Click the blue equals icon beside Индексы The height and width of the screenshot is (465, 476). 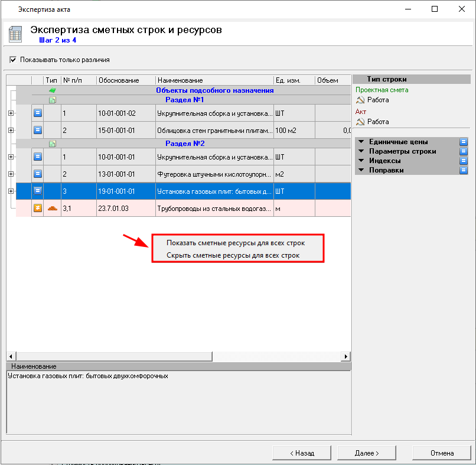[464, 161]
